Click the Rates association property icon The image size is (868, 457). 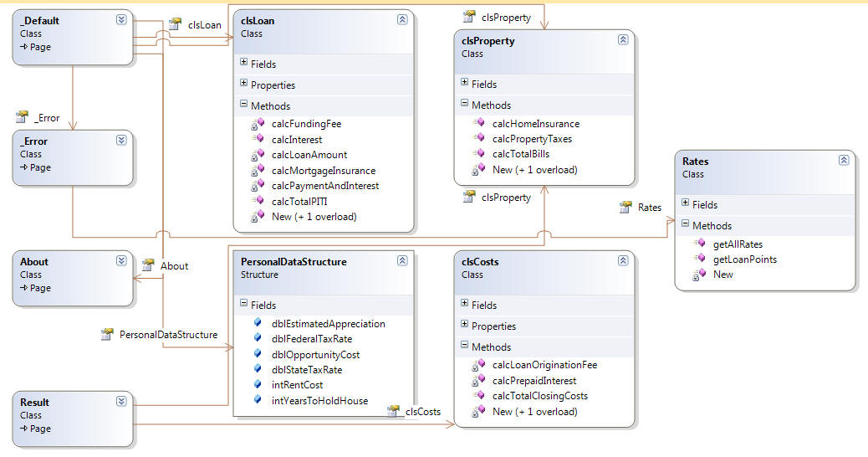tap(625, 207)
